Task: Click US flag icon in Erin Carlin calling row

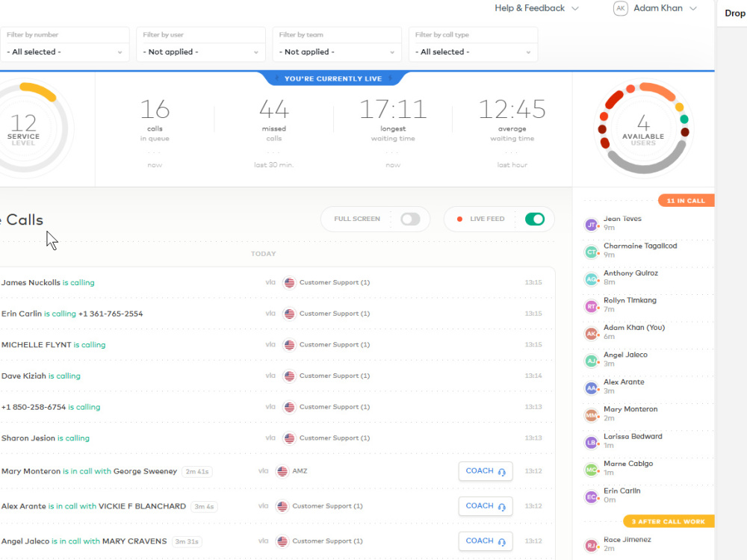Action: (289, 314)
